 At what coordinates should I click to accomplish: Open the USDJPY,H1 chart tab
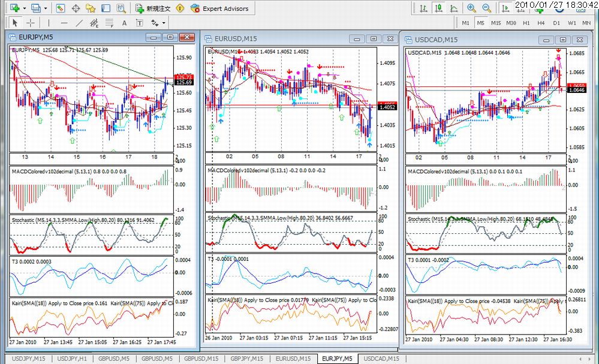[x=72, y=359]
